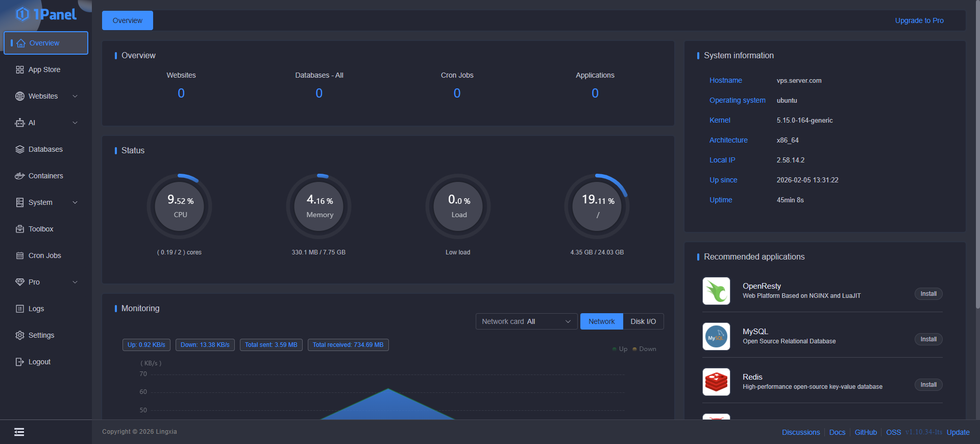Expand the Websites sidebar submenu
980x444 pixels.
(x=75, y=96)
